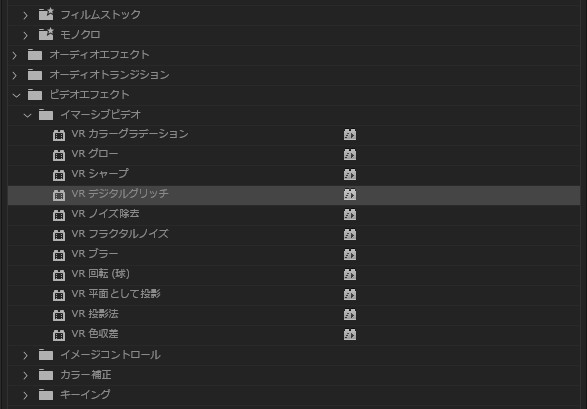
Task: Expand the イメージコントロール folder
Action: coord(25,355)
